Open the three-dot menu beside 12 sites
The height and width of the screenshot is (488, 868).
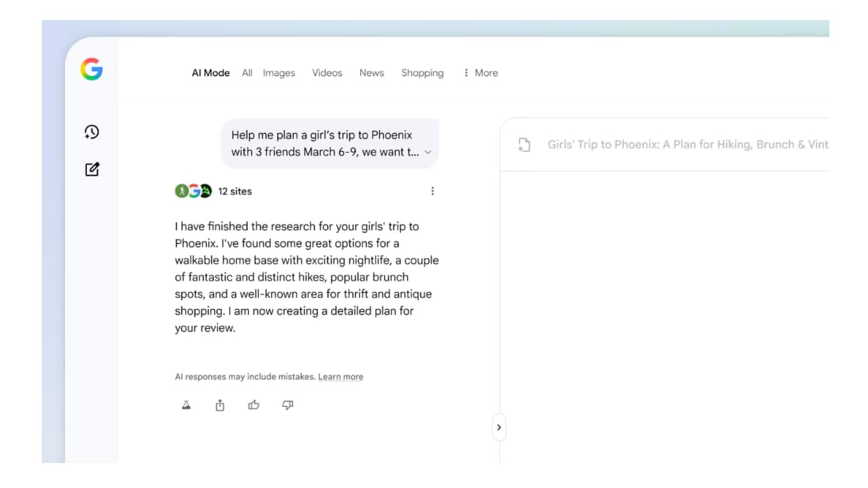(x=433, y=191)
